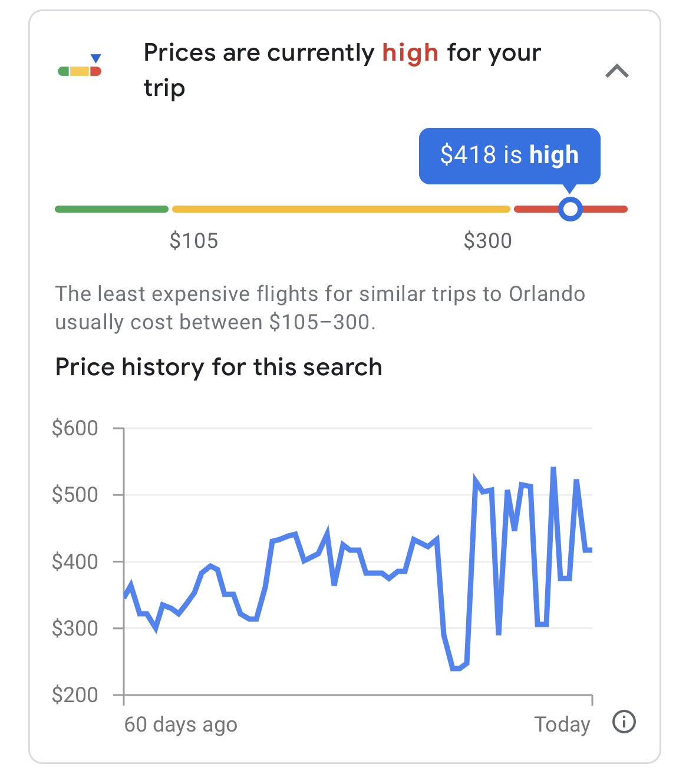Click the $400 y-axis label
The height and width of the screenshot is (784, 676).
[75, 562]
